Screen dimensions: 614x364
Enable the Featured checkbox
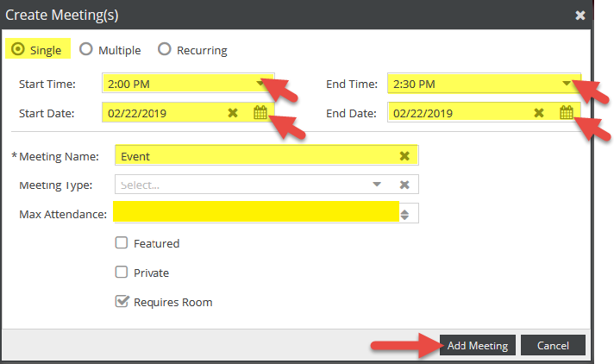(x=122, y=243)
